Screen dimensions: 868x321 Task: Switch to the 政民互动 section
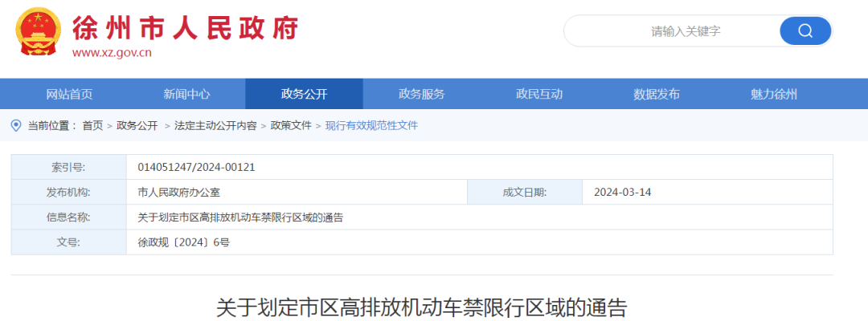point(538,94)
